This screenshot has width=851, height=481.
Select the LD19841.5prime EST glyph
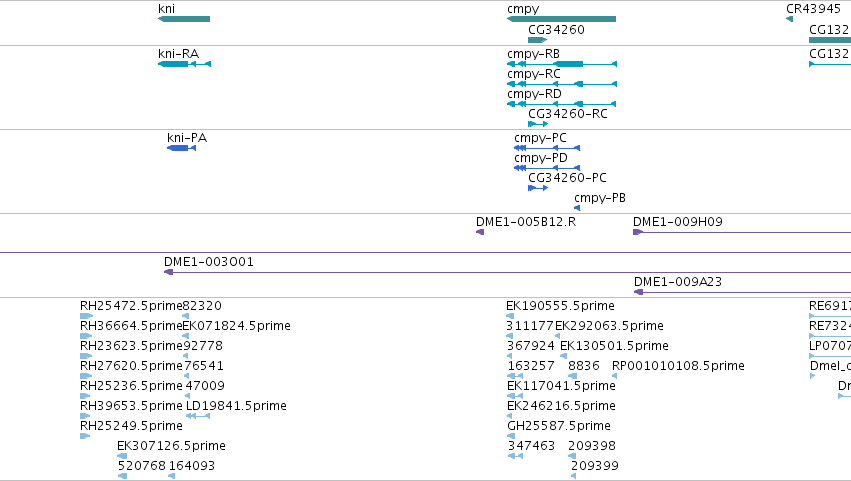point(198,416)
